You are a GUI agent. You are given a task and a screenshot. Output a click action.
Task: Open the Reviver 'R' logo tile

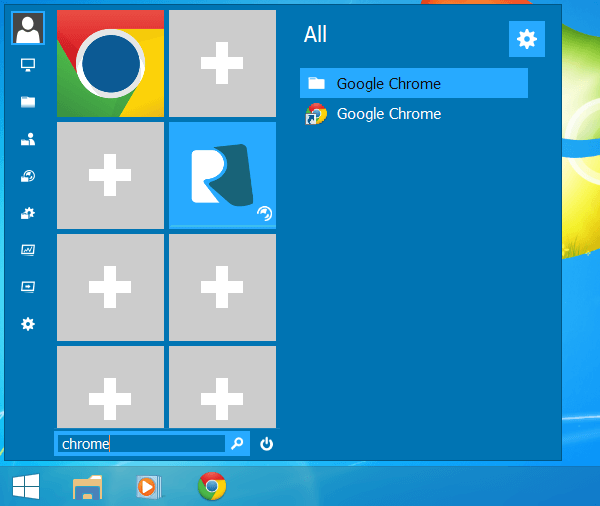click(222, 175)
